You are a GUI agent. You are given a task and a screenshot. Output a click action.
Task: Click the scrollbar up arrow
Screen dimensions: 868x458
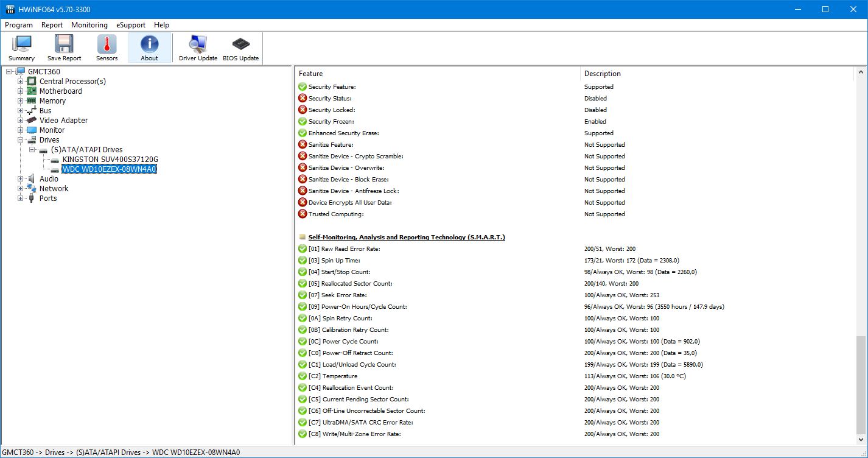pos(860,72)
